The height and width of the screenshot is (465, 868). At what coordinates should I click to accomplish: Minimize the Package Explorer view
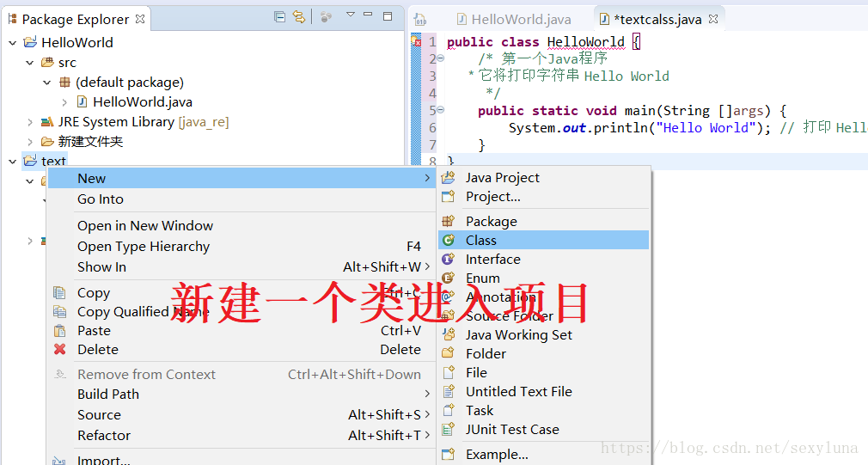coord(368,15)
